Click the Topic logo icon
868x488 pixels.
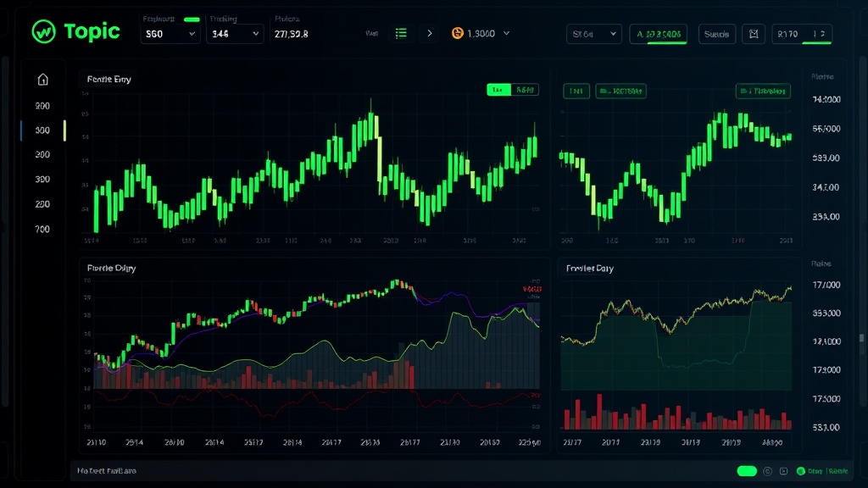point(43,31)
